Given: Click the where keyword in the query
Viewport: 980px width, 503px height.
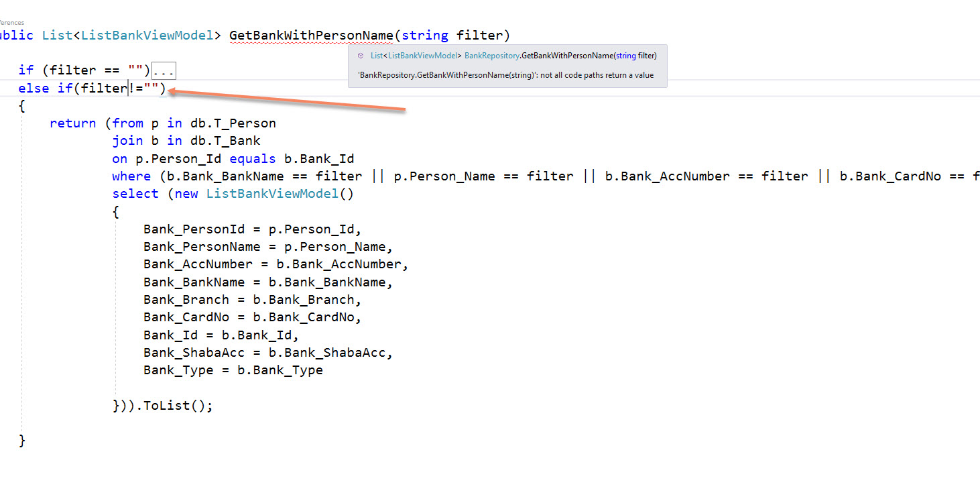Looking at the screenshot, I should (131, 176).
